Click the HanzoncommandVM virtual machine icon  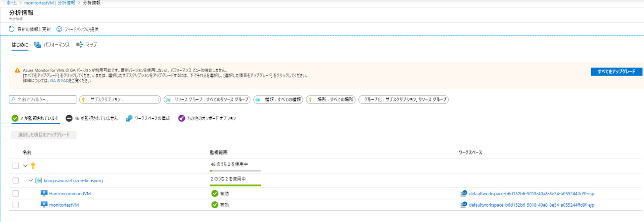click(x=44, y=193)
